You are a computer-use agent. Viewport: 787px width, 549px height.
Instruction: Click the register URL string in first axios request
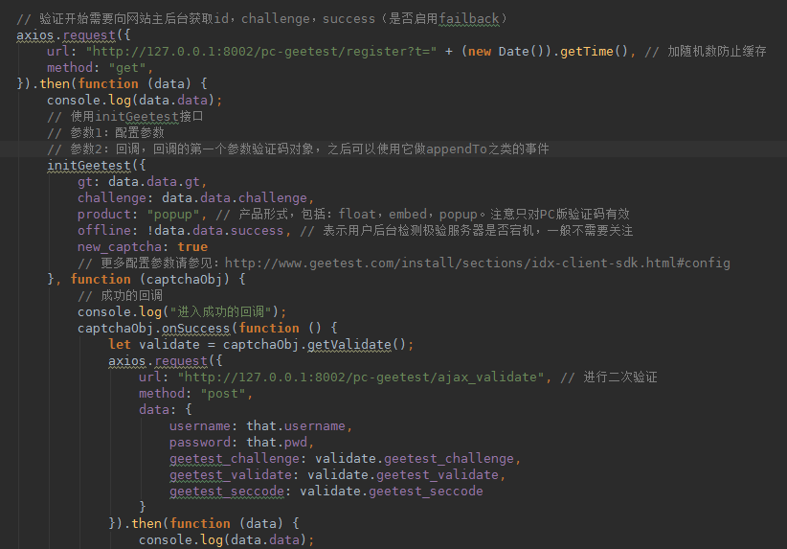click(x=261, y=51)
